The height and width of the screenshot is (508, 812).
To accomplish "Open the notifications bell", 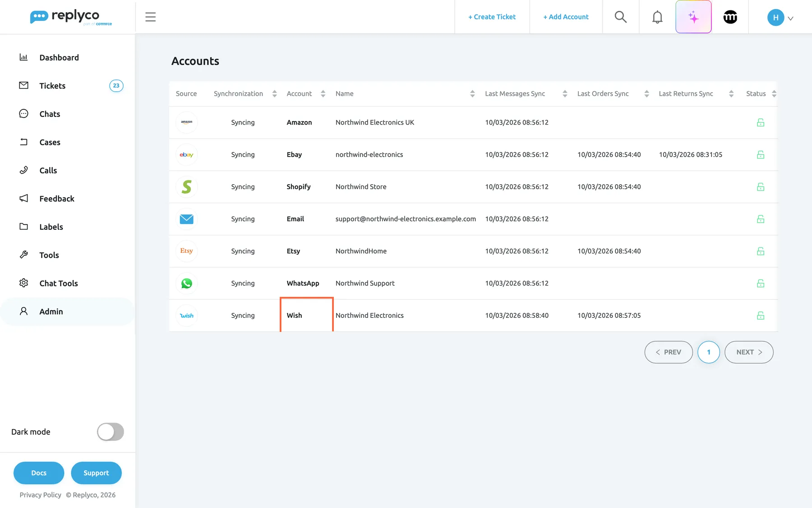I will (657, 17).
